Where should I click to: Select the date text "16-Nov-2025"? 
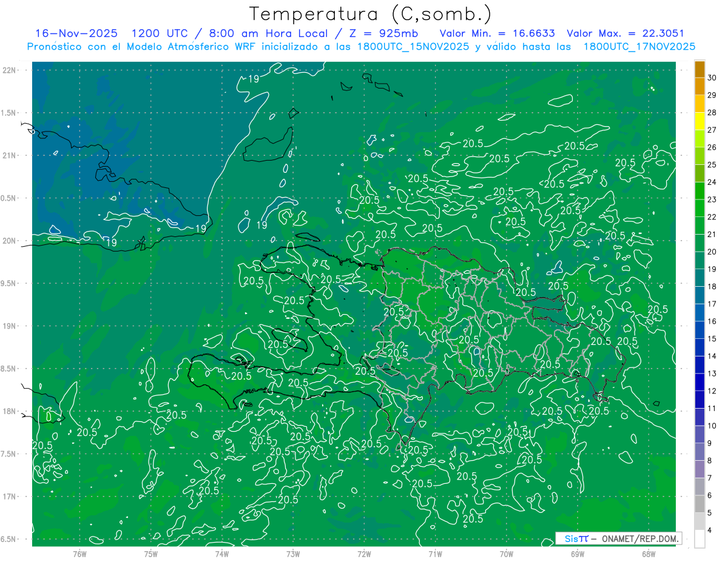76,33
